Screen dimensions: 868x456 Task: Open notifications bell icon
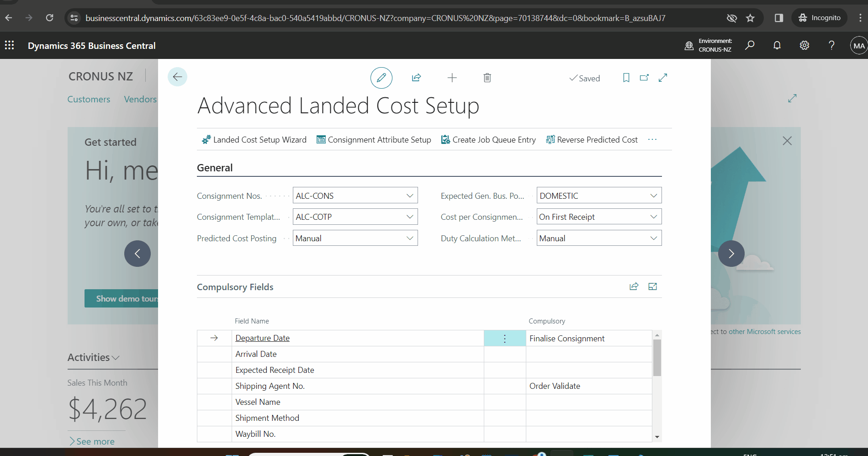[777, 45]
